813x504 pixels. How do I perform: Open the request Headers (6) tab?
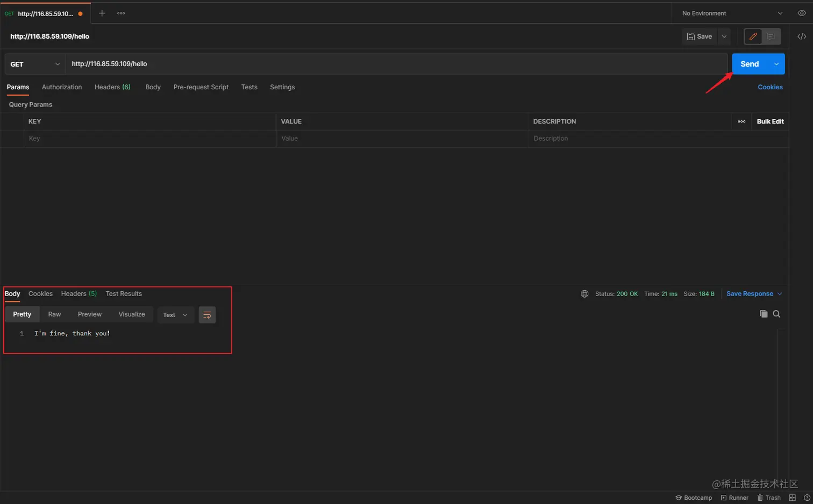click(112, 87)
